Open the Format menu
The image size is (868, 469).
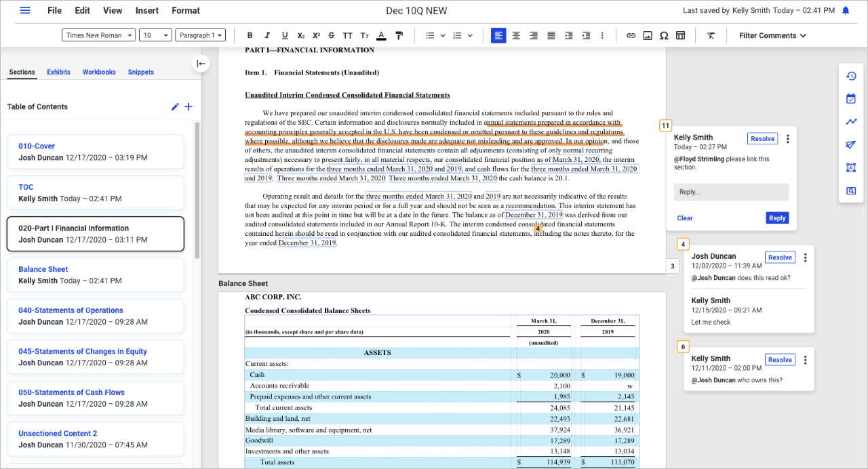coord(186,10)
